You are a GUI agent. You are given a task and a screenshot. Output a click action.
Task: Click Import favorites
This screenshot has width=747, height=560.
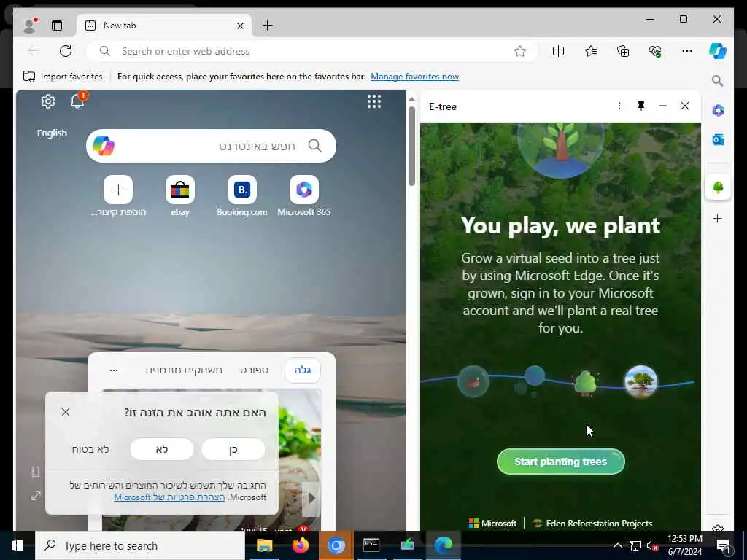click(x=63, y=76)
